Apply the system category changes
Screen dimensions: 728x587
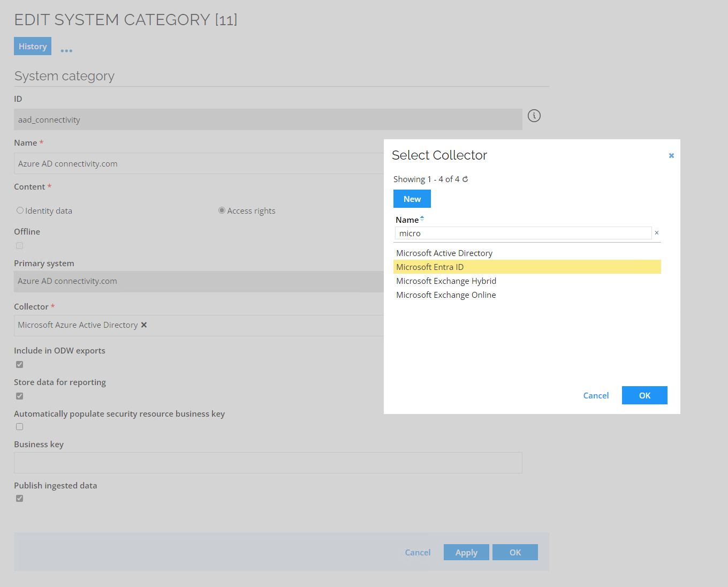[x=466, y=552]
